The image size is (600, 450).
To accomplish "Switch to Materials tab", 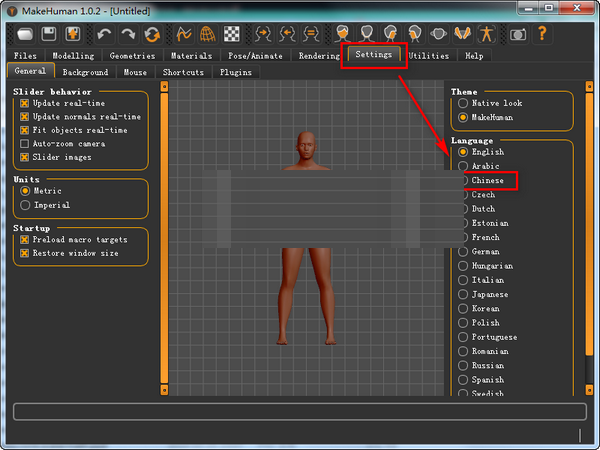I will (191, 56).
